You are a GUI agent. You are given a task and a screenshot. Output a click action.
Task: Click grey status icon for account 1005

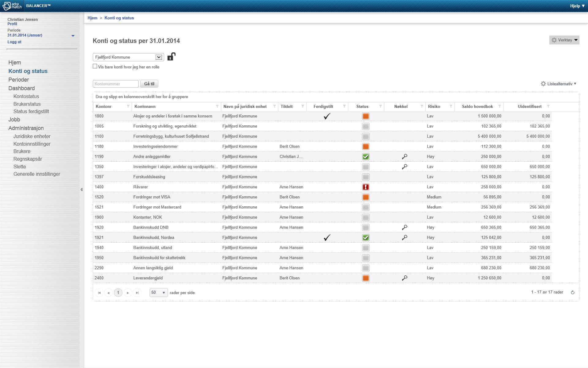pos(366,126)
